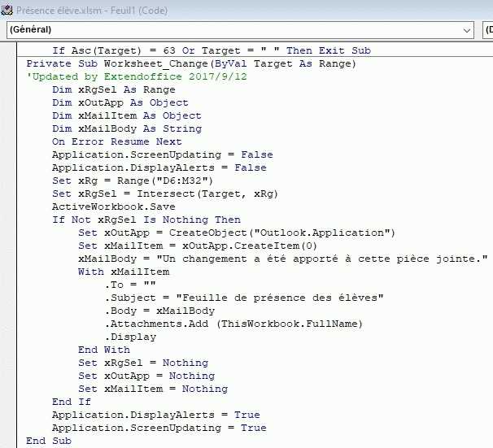Click the 'CreateObject("Outlook.Application")' line
Viewport: 493px width, 448px height.
237,233
